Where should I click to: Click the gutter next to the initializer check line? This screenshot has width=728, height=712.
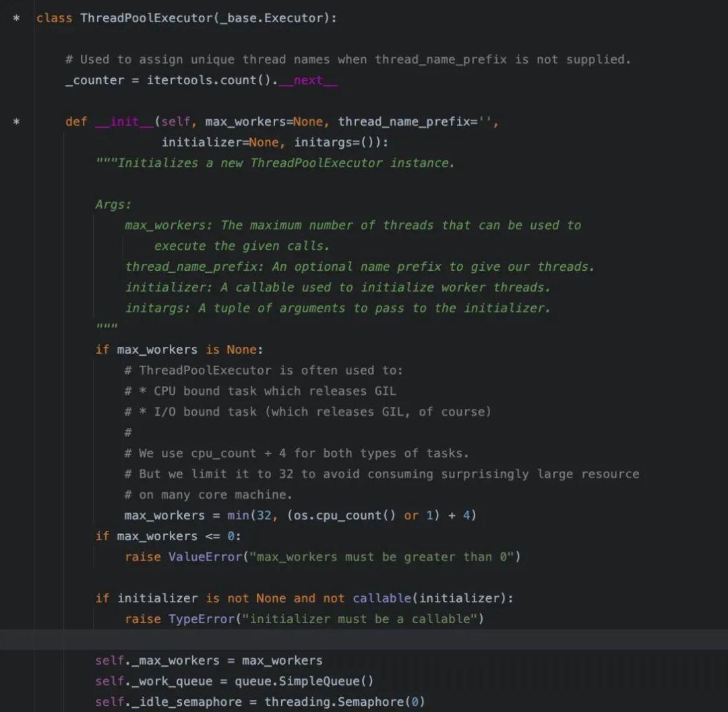click(x=17, y=598)
